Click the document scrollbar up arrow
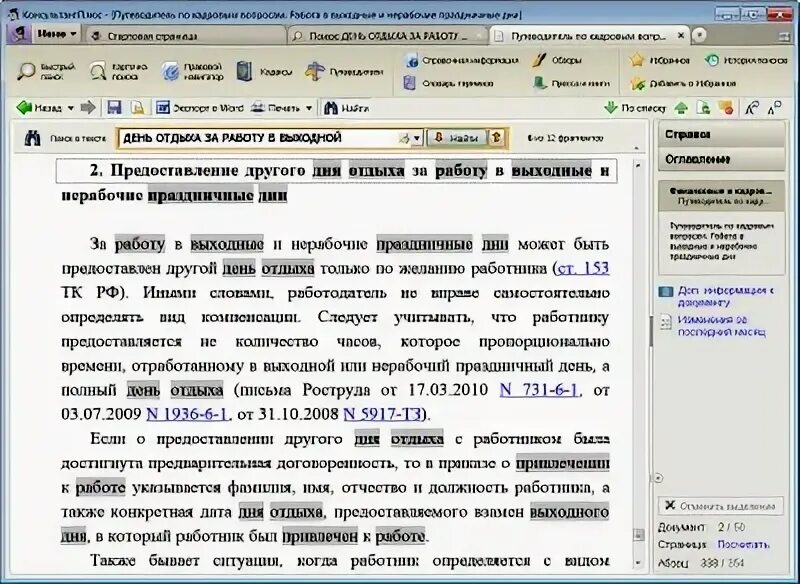The image size is (800, 584). (638, 165)
